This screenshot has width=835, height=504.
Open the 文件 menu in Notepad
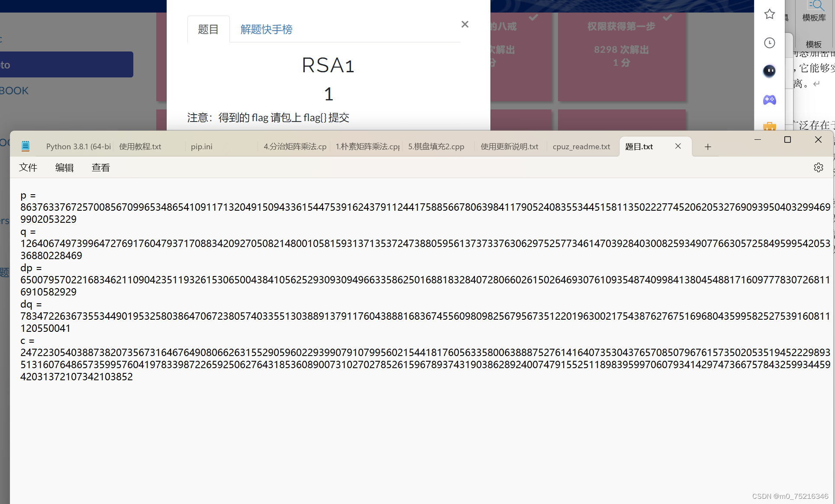[x=28, y=167]
